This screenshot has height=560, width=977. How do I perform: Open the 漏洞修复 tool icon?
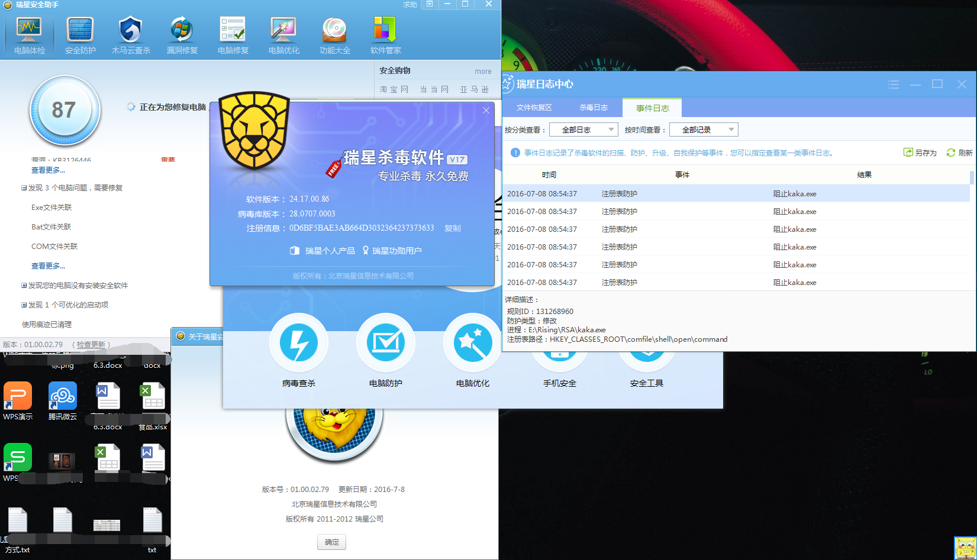[182, 35]
